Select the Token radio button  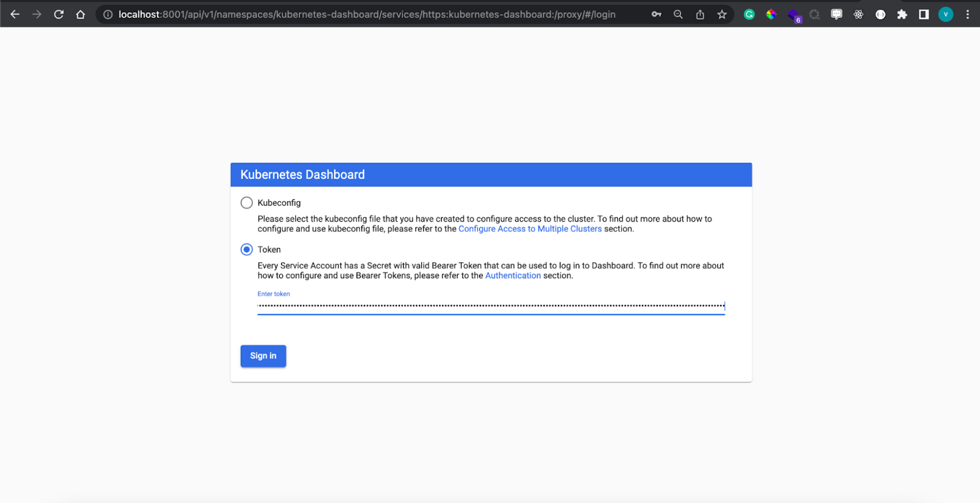point(246,249)
